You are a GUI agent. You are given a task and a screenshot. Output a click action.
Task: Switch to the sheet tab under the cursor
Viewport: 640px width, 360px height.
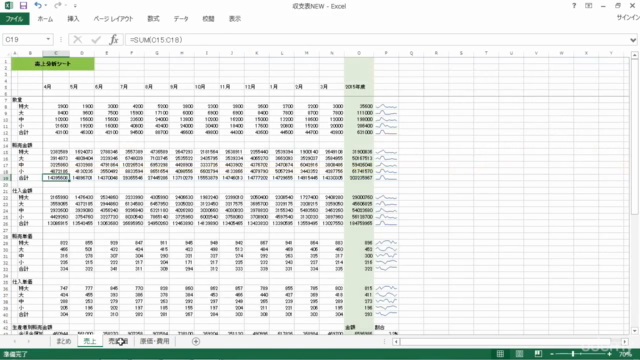118,341
